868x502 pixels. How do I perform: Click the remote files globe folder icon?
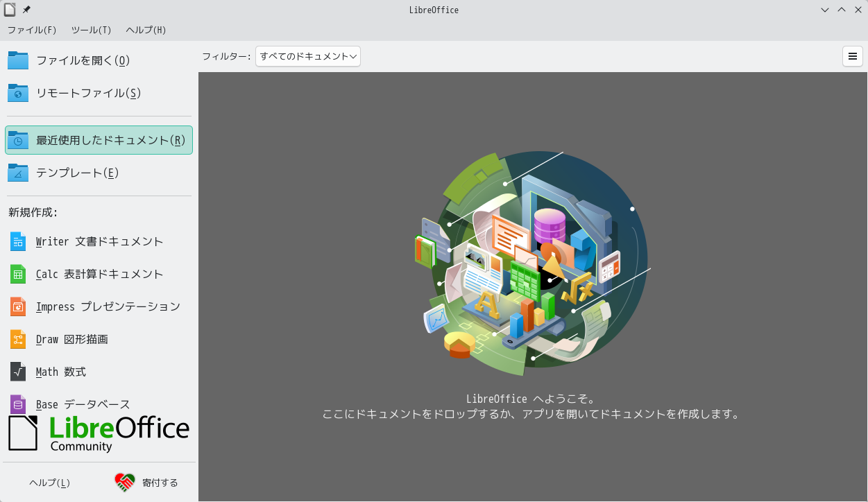(x=18, y=93)
